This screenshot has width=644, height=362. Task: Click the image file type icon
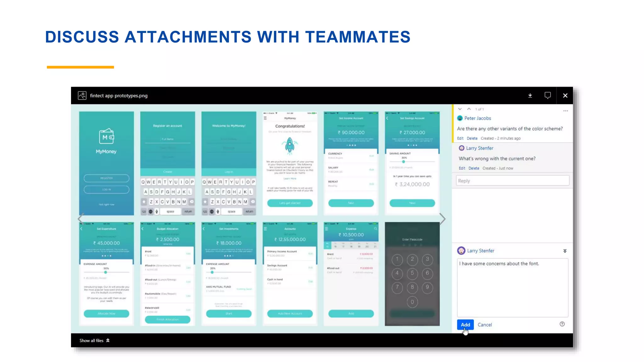click(82, 96)
